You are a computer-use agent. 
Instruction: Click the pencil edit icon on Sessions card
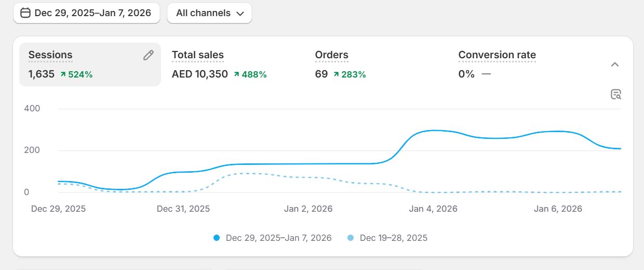(149, 55)
